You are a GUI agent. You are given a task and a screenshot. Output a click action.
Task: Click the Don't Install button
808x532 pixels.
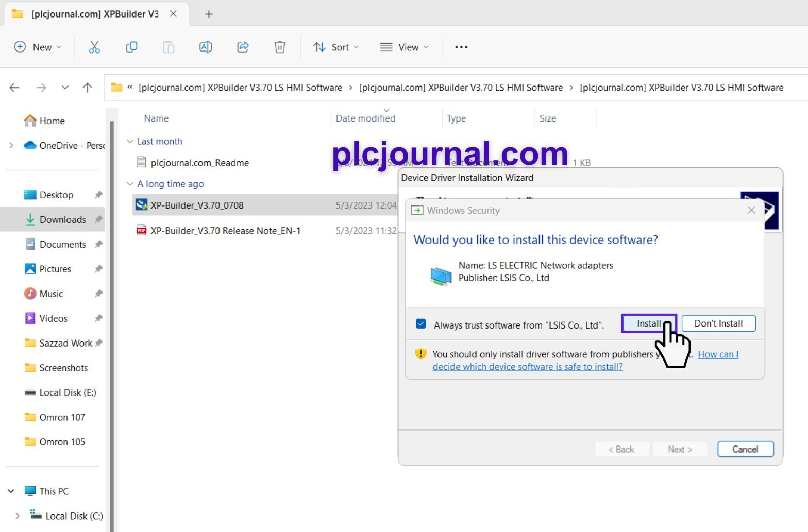click(718, 323)
